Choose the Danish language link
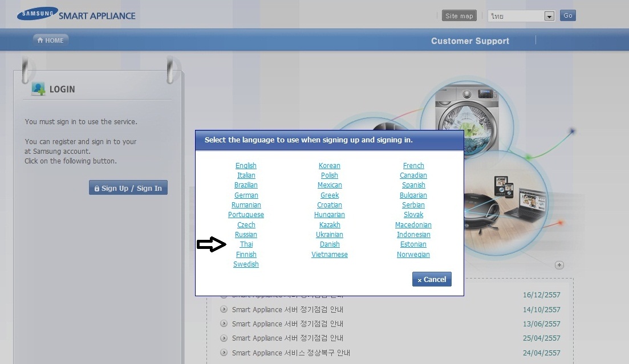Viewport: 629px width, 364px height. click(330, 244)
